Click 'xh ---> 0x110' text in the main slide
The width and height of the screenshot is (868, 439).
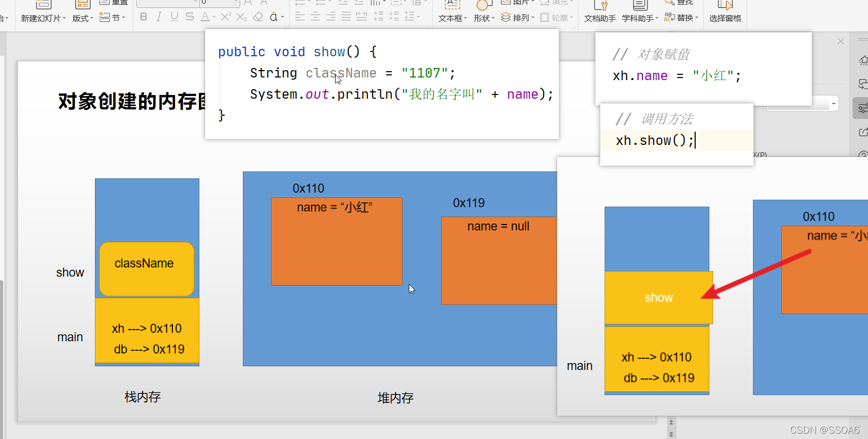147,329
